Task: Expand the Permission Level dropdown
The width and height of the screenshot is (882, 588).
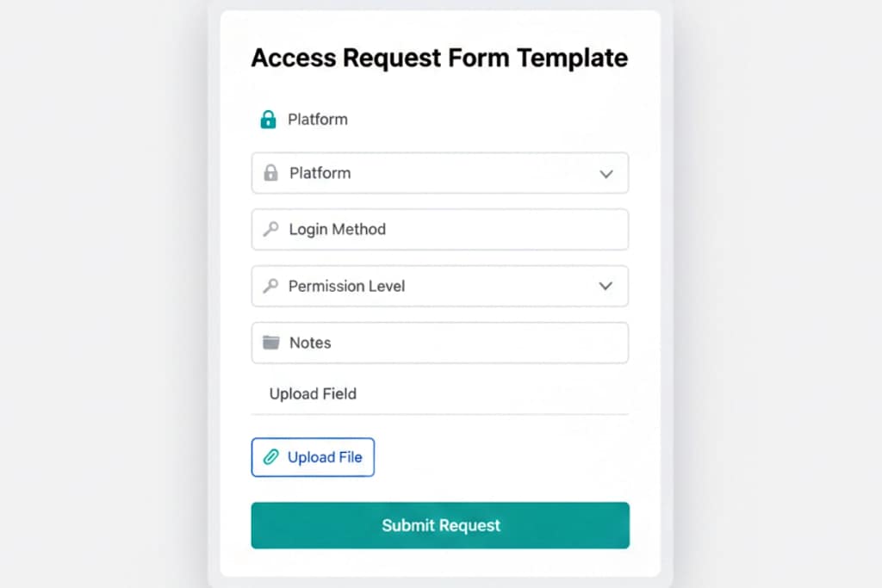Action: pos(439,286)
